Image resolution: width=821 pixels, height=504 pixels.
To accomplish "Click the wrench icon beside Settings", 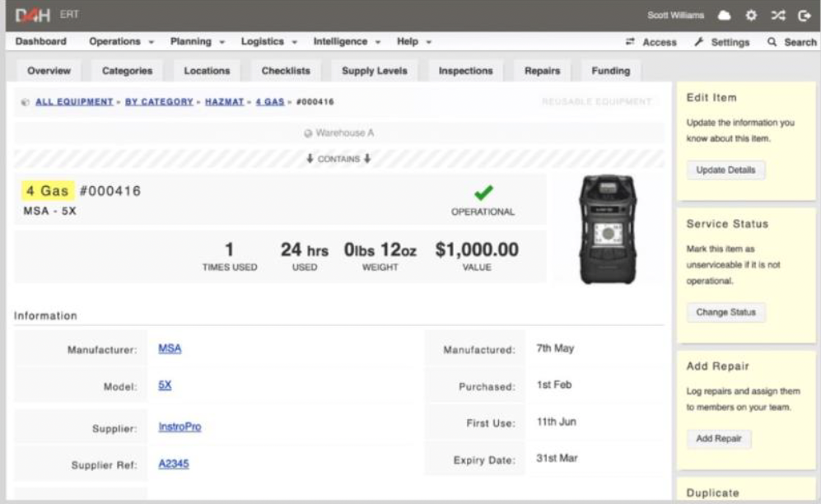I will 698,41.
